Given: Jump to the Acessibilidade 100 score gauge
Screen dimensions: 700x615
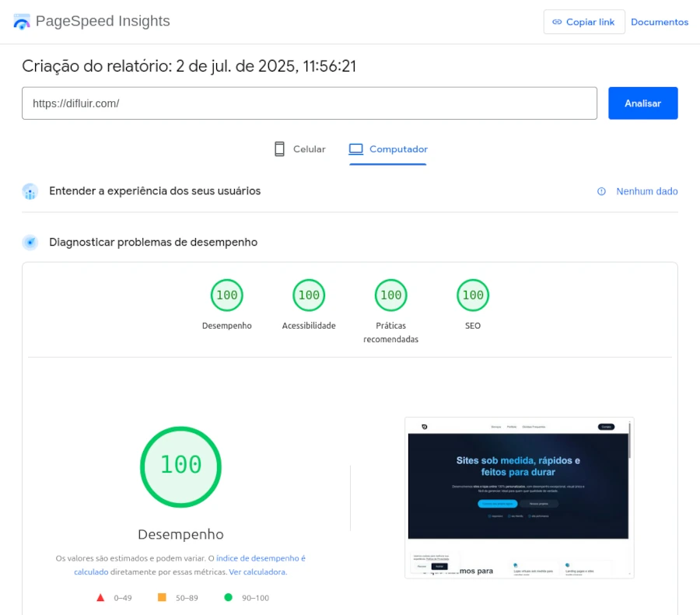Looking at the screenshot, I should click(x=309, y=295).
